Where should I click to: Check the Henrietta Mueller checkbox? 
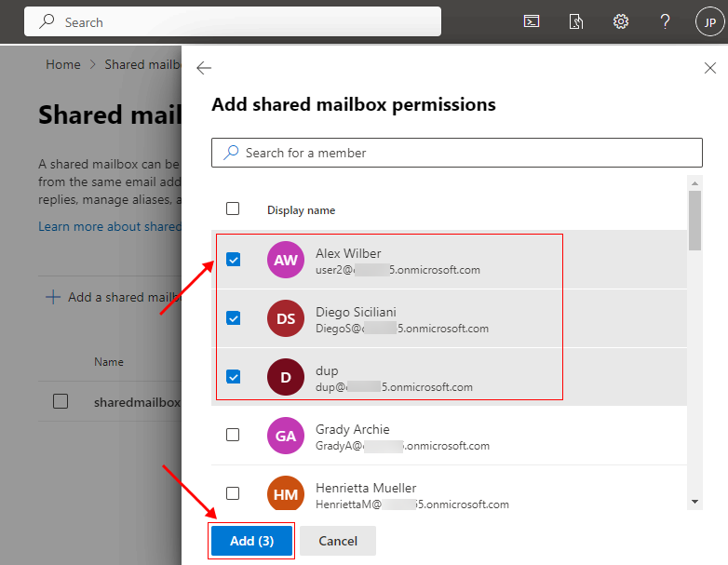point(233,493)
